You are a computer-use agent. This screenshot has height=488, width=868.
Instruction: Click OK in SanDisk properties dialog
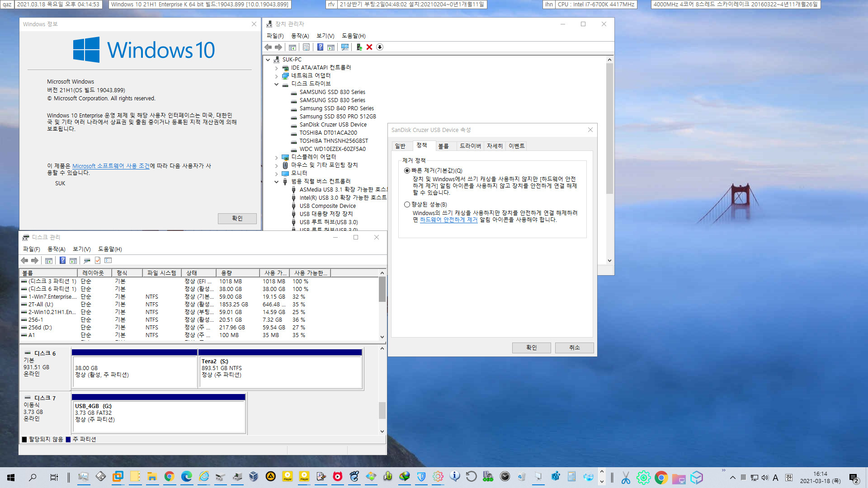point(532,347)
